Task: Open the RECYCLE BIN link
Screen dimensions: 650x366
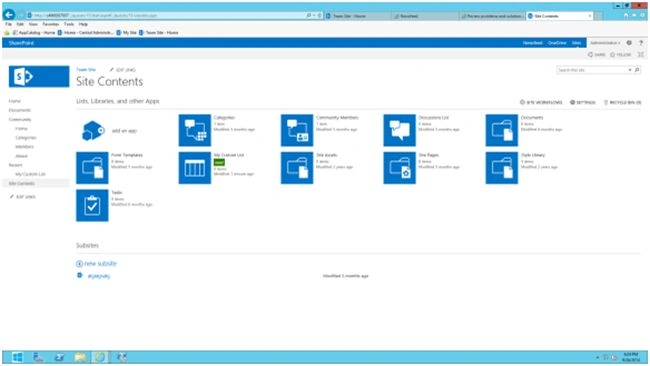Action: pos(622,102)
